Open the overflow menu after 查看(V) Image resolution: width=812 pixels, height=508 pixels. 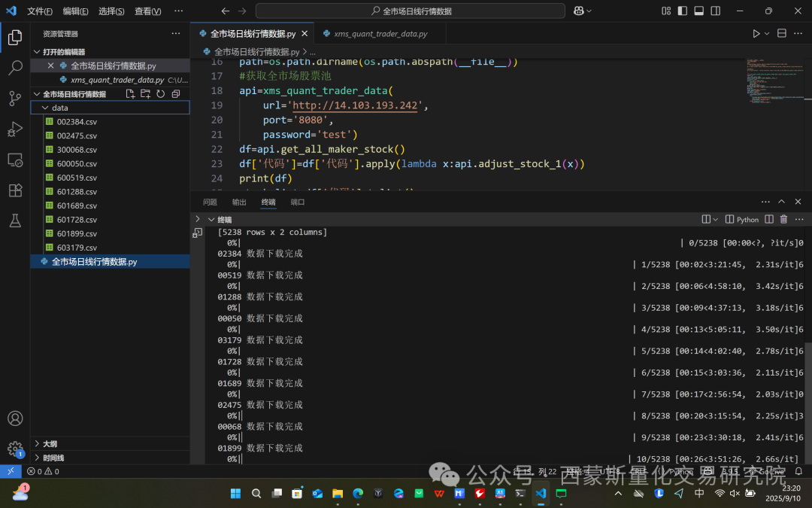click(179, 11)
